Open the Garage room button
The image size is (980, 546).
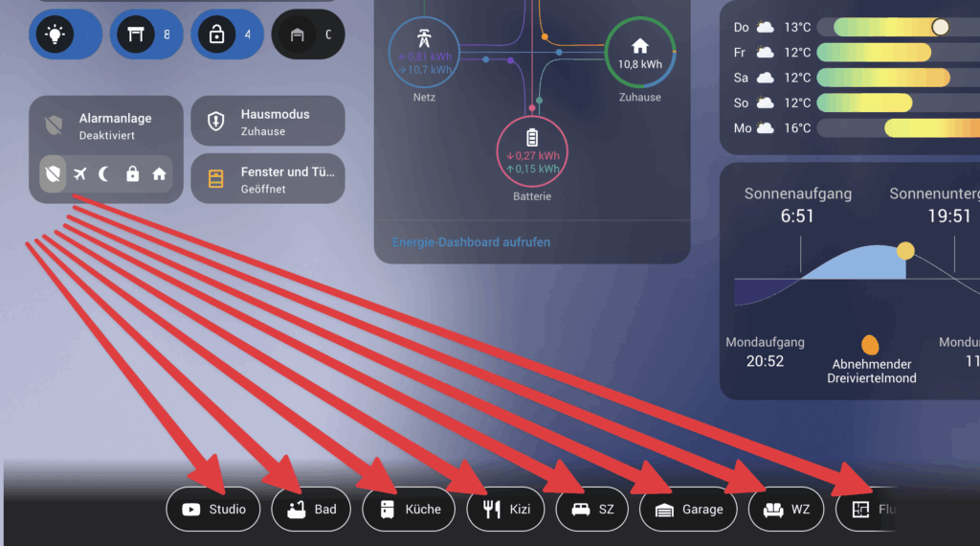[687, 510]
